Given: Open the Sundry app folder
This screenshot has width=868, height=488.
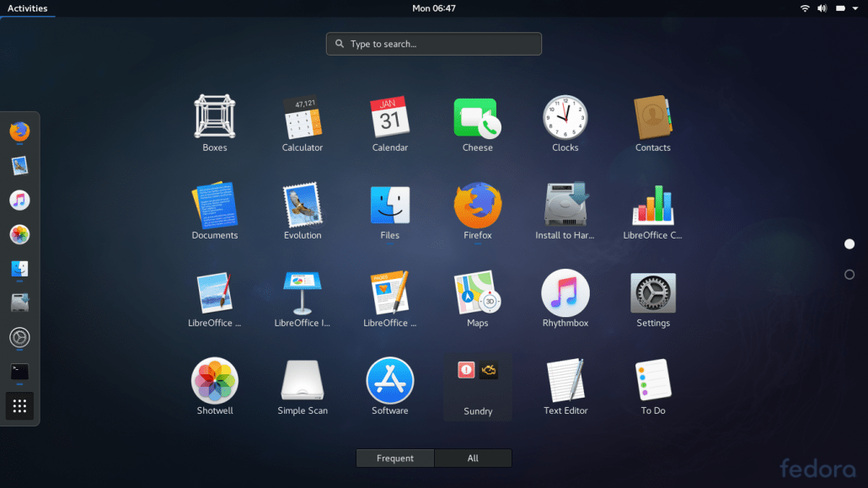Looking at the screenshot, I should pos(477,382).
